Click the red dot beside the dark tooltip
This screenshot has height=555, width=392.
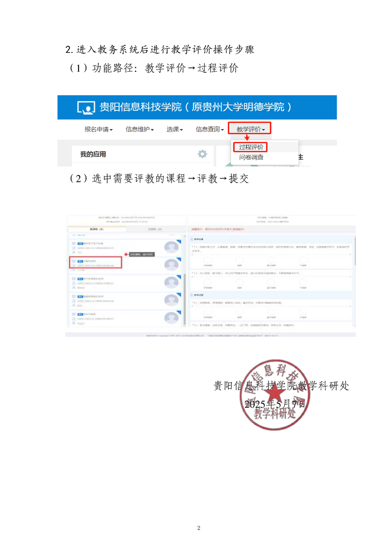pyautogui.click(x=126, y=254)
